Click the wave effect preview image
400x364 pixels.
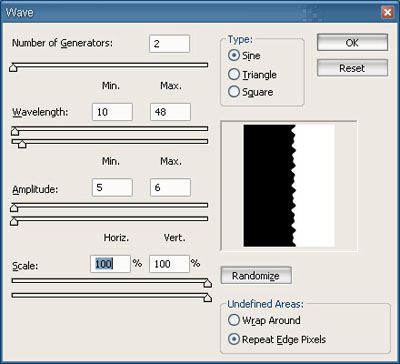tap(289, 186)
